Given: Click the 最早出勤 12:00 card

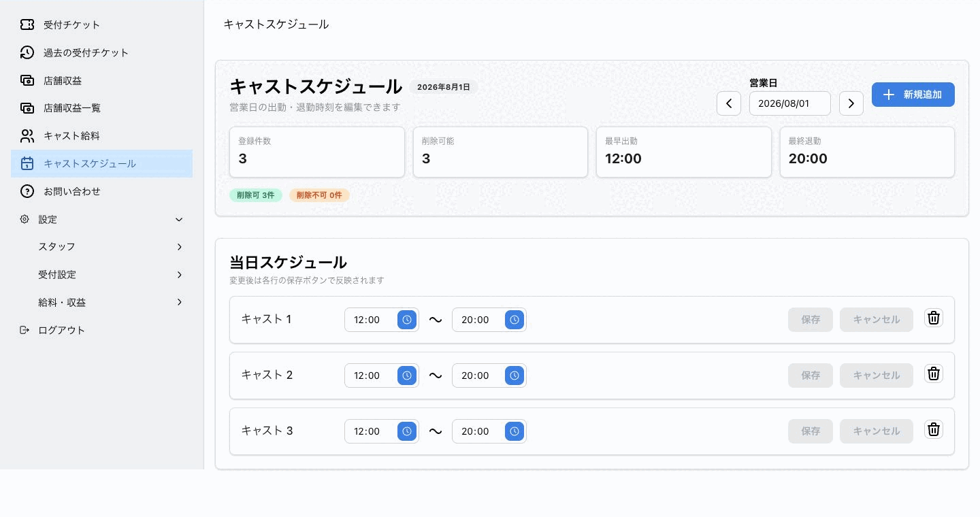Looking at the screenshot, I should point(684,152).
